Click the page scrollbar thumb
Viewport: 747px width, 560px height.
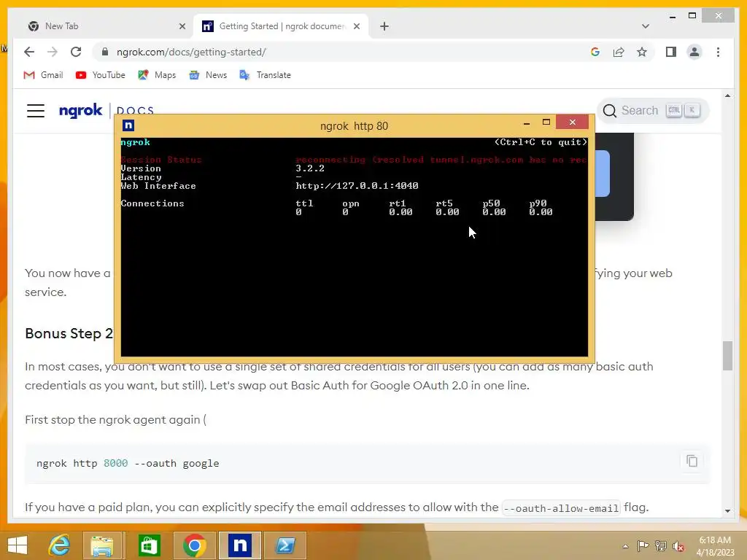point(727,356)
